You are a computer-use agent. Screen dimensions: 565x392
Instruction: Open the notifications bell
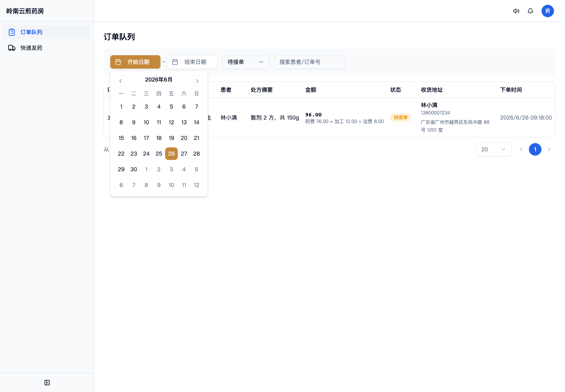tap(530, 11)
